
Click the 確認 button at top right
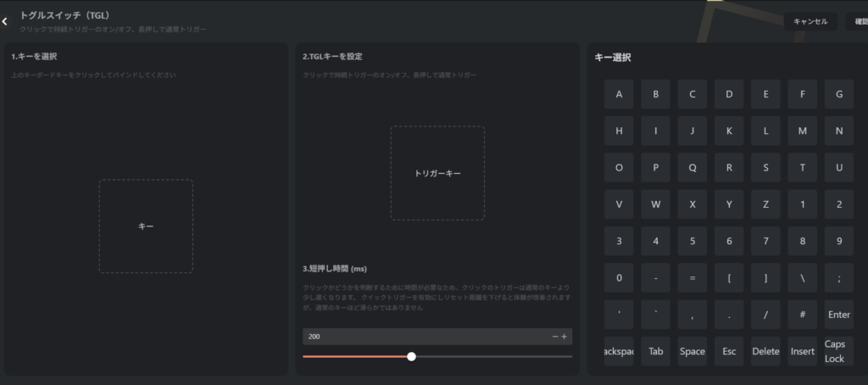click(x=858, y=21)
